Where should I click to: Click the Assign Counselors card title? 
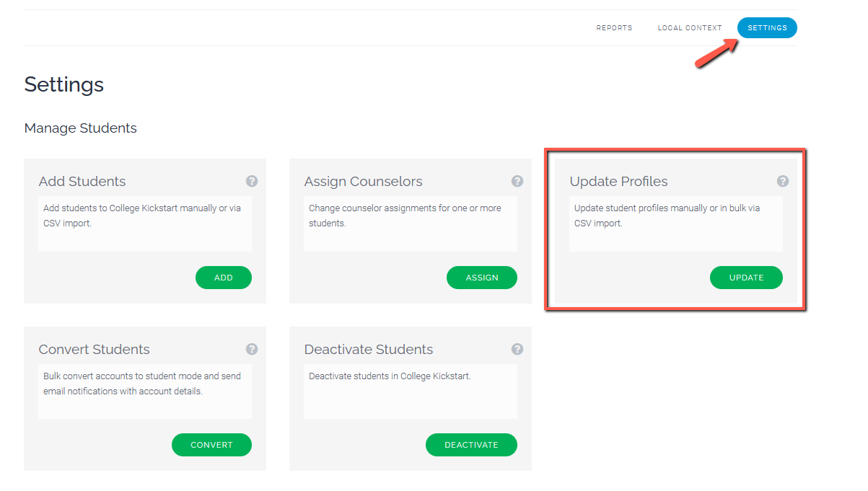click(364, 182)
